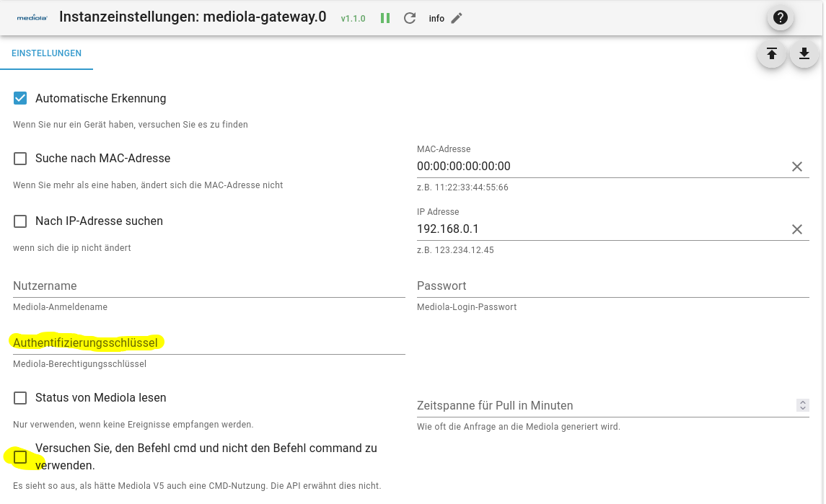Pause the mediola-gateway.0 instance
The height and width of the screenshot is (504, 826).
(x=385, y=19)
